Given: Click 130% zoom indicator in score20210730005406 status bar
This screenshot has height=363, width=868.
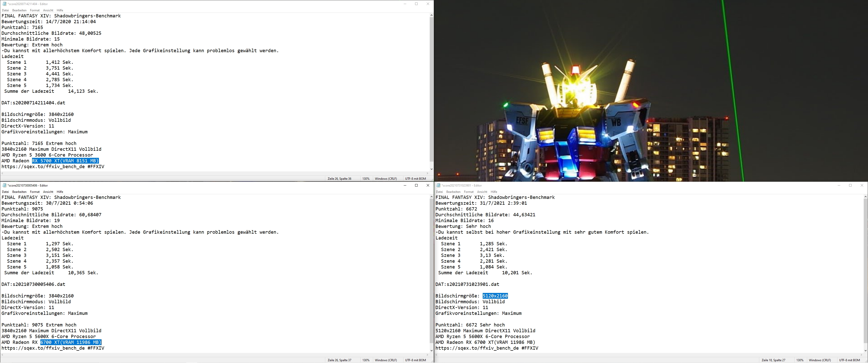Looking at the screenshot, I should (366, 360).
